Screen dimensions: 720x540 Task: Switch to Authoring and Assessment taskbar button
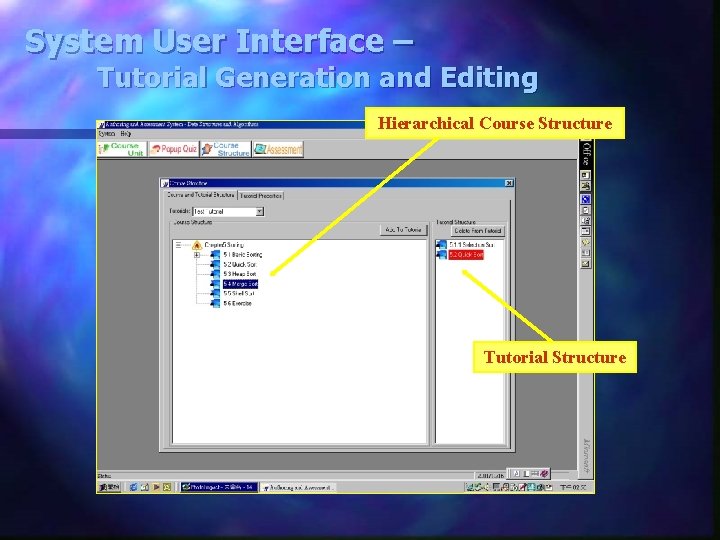(298, 488)
